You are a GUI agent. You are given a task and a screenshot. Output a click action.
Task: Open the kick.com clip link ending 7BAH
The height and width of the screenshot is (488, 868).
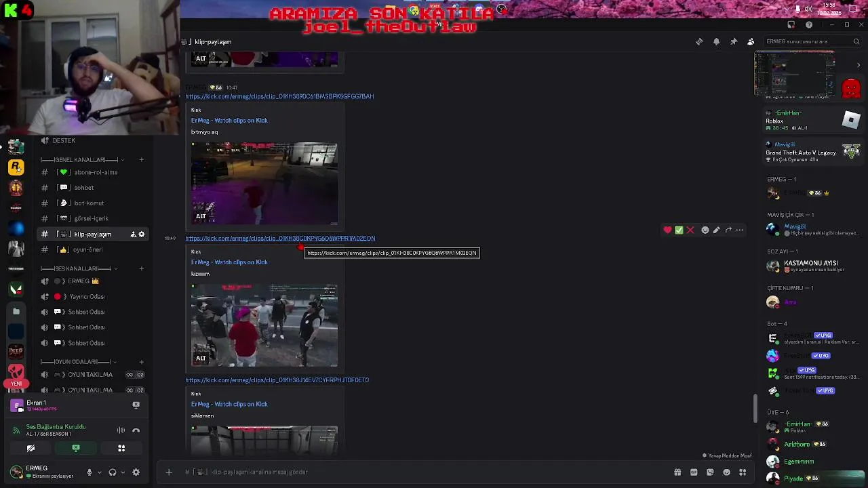[x=279, y=96]
